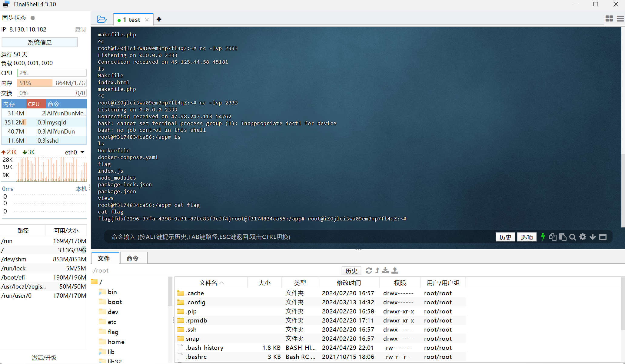The image size is (625, 364).
Task: Sort files by 修改时间 column header
Action: 349,283
